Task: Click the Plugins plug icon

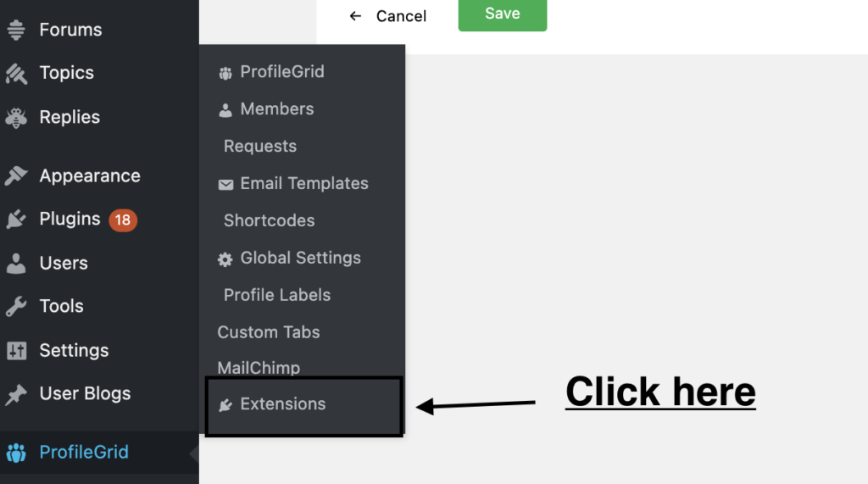Action: (15, 220)
